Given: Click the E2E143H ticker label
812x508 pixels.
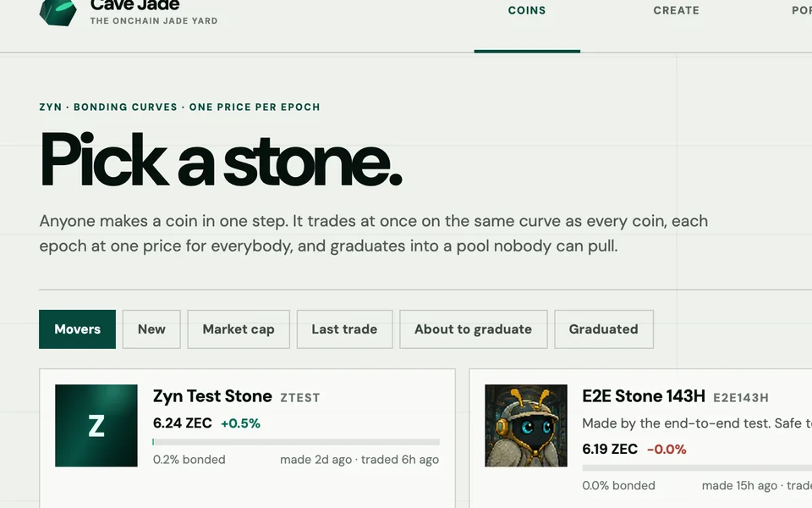Looking at the screenshot, I should tap(741, 398).
